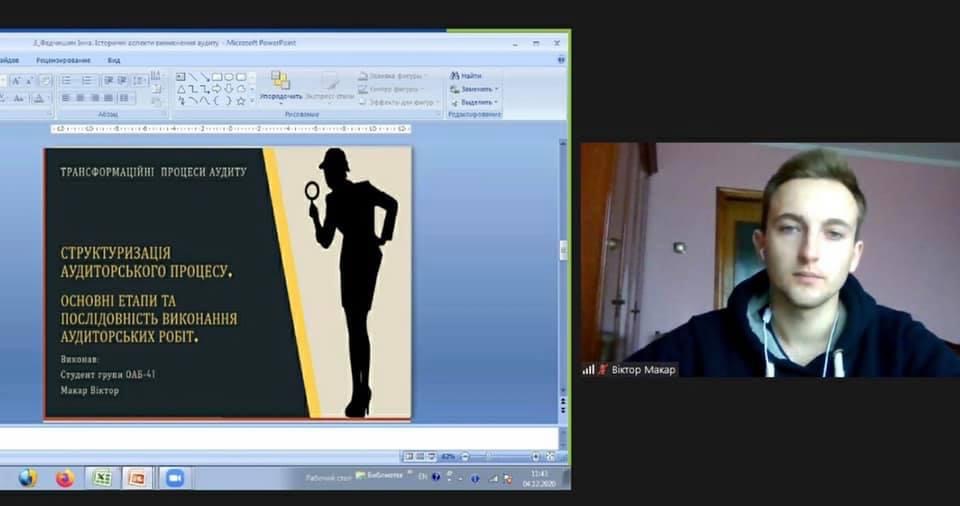Viewport: 960px width, 506px height.
Task: Click the text Макар Віктор on slide
Action: tap(89, 390)
